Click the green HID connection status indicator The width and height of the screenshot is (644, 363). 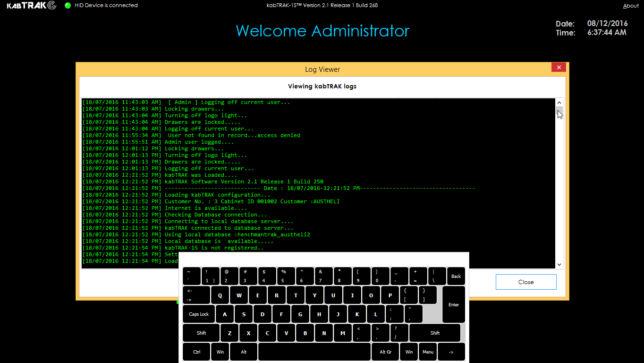(x=68, y=6)
